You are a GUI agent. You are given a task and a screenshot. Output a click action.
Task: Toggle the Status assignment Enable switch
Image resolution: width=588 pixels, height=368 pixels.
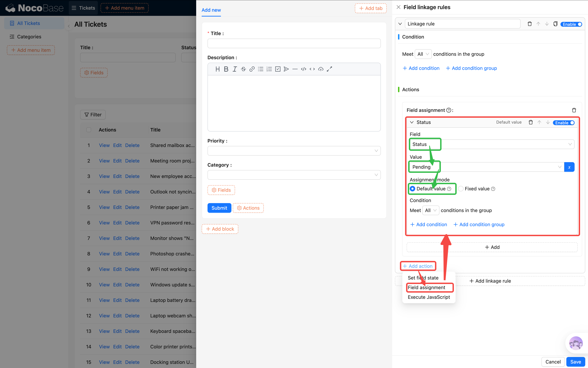tap(564, 123)
